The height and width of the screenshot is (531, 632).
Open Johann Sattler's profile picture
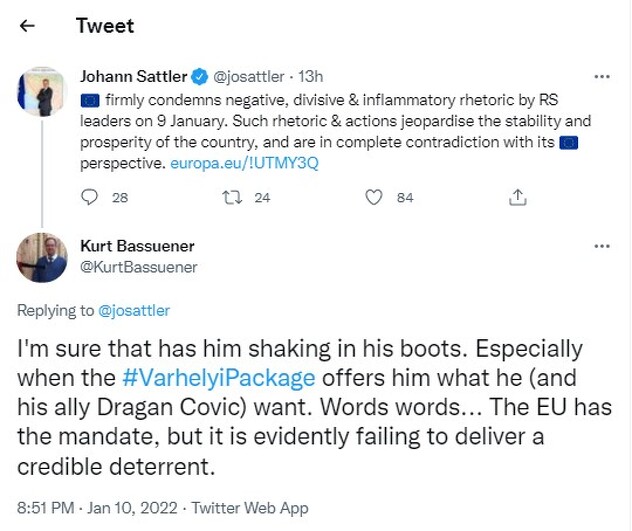(x=42, y=93)
